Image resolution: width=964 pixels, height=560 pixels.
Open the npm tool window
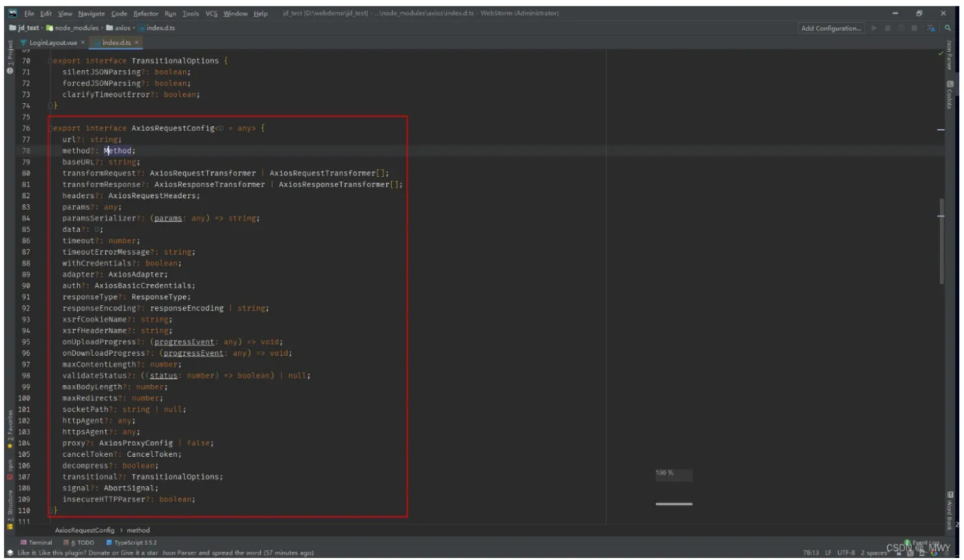[10, 471]
